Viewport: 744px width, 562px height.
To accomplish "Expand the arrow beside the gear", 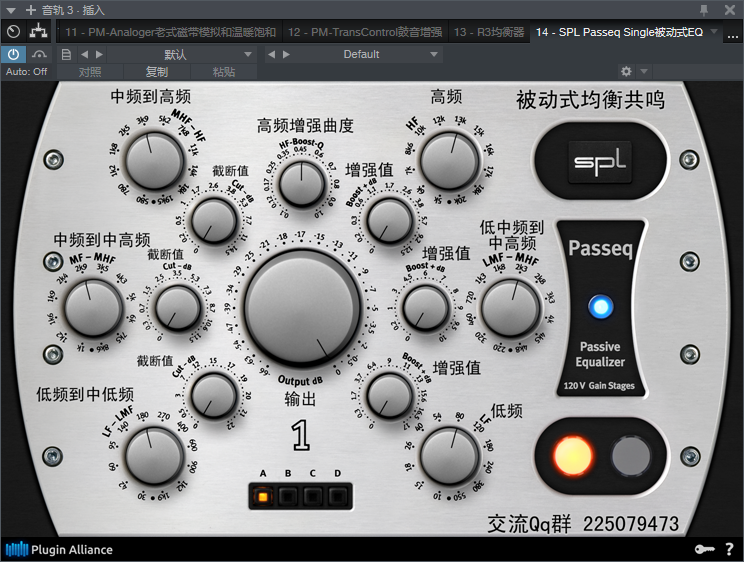I will (644, 72).
